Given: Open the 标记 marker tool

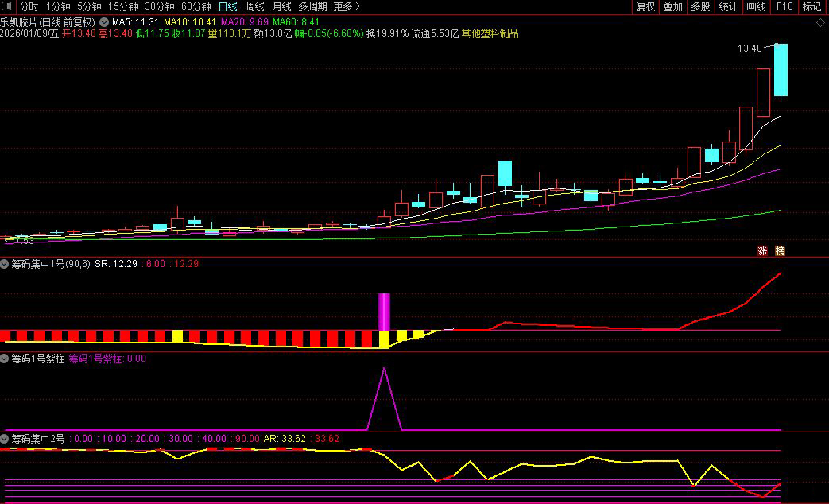Looking at the screenshot, I should [x=812, y=7].
